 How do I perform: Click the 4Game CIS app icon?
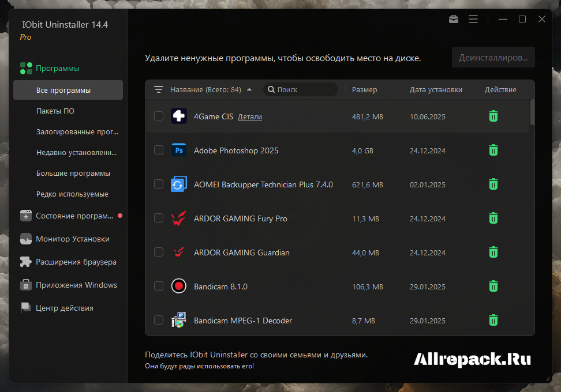click(178, 116)
